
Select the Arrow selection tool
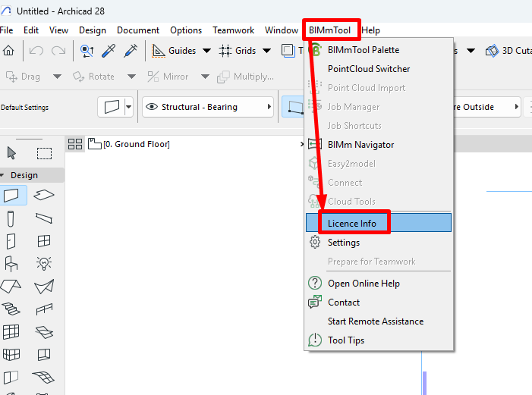click(11, 153)
